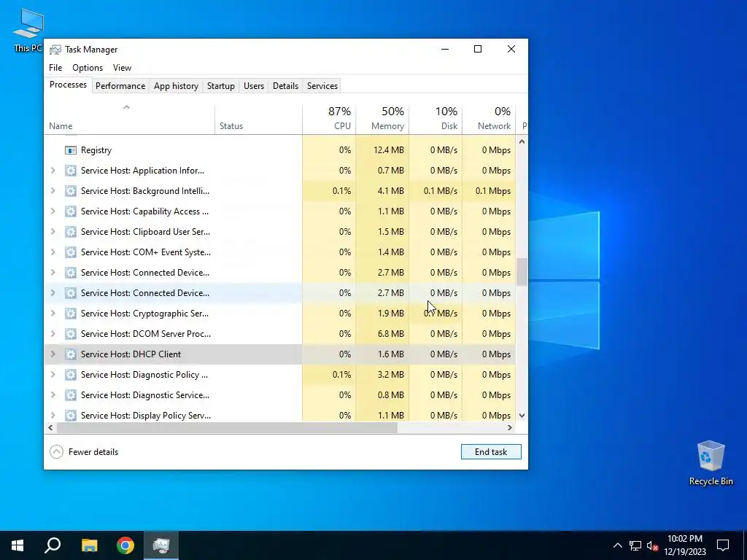
Task: Switch to the App history tab
Action: point(176,86)
